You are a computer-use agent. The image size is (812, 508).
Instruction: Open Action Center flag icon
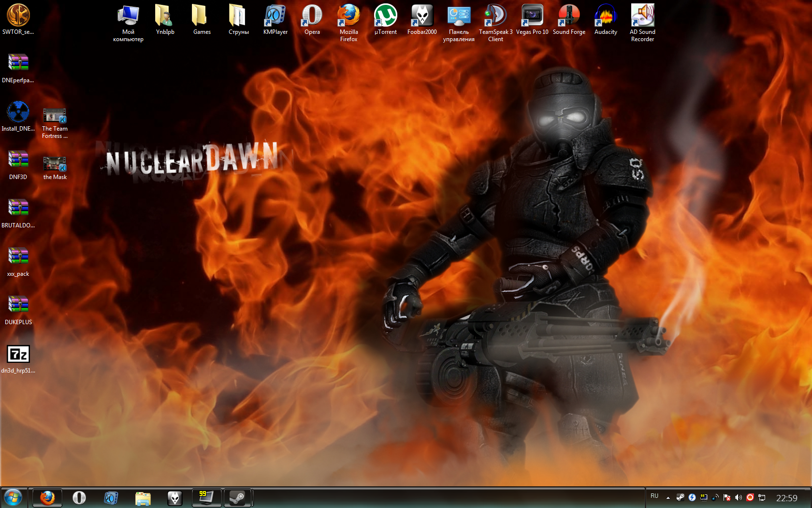pos(727,497)
